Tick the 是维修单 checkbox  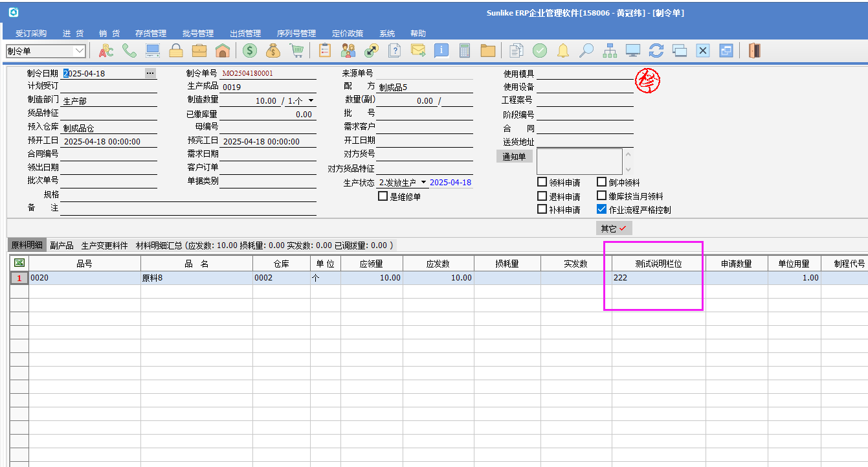click(x=383, y=196)
